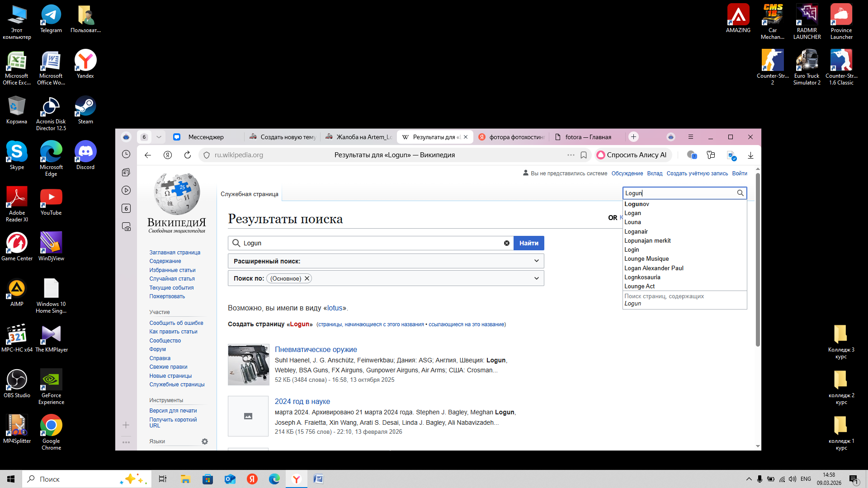Click the browser page reload icon
This screenshot has width=868, height=488.
point(188,155)
